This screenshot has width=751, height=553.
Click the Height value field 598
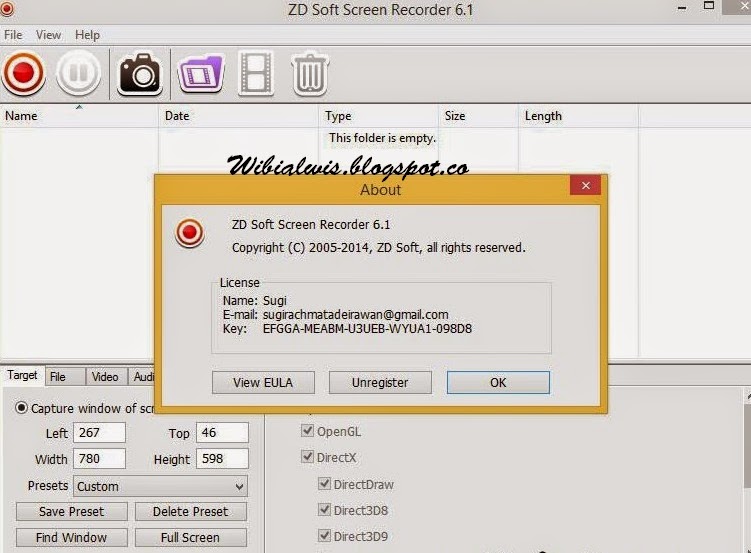[x=222, y=459]
